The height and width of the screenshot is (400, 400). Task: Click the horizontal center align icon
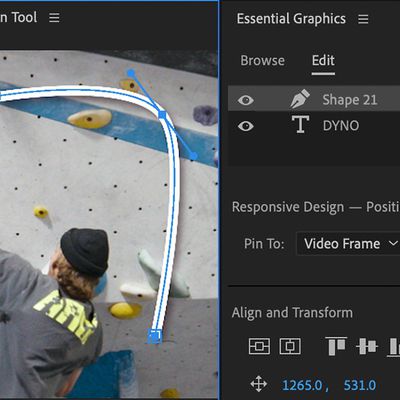coord(290,346)
